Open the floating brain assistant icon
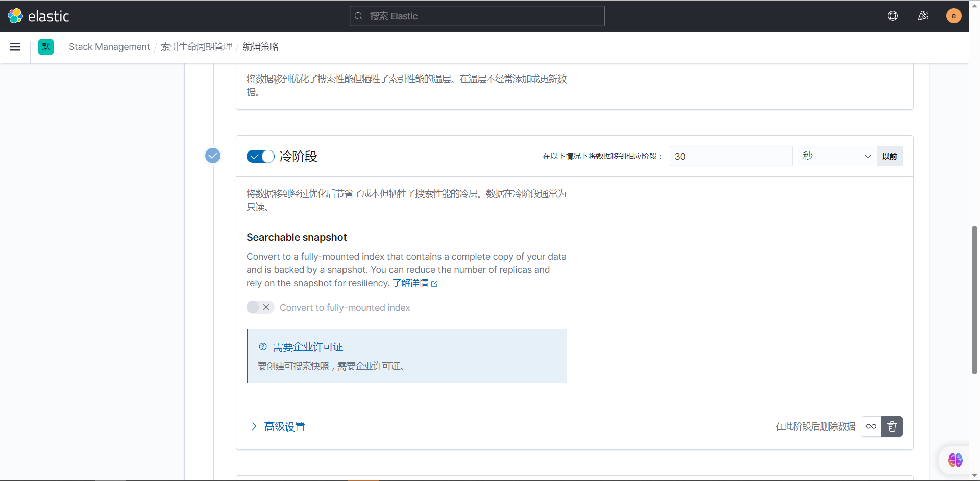This screenshot has width=980, height=481. 955,460
